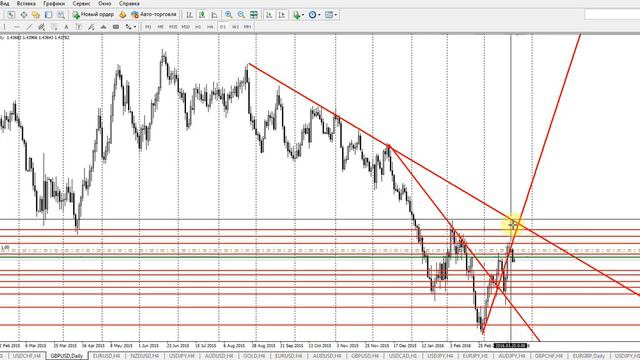Screen dimensions: 640x360
Task: Select the Arrows objects tool
Action: coord(128,27)
